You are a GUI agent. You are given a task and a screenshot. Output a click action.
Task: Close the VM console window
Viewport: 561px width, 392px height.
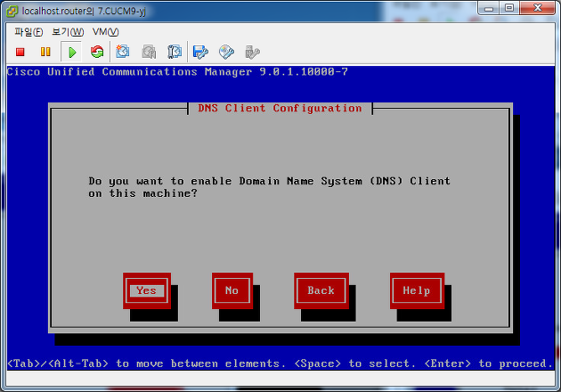[x=537, y=8]
